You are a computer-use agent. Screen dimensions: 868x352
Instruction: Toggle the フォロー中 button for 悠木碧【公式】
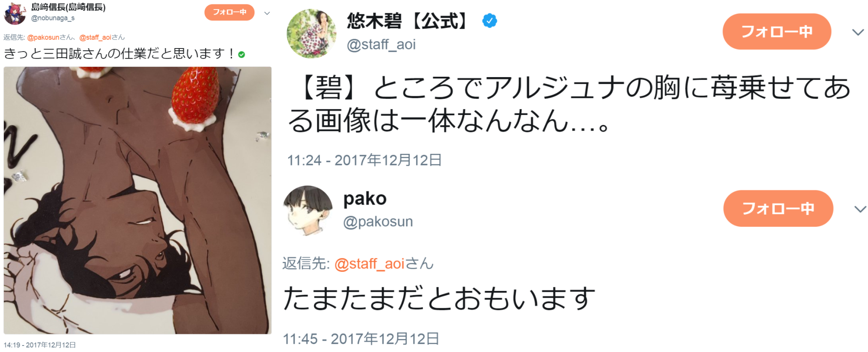(776, 31)
